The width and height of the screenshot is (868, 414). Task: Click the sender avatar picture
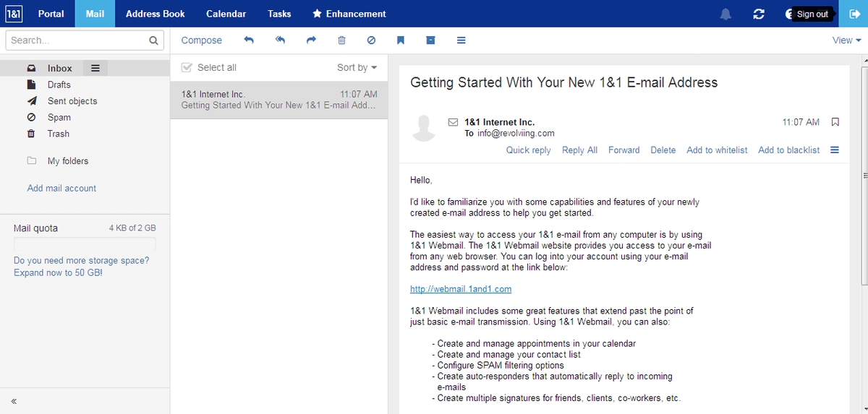click(x=423, y=128)
